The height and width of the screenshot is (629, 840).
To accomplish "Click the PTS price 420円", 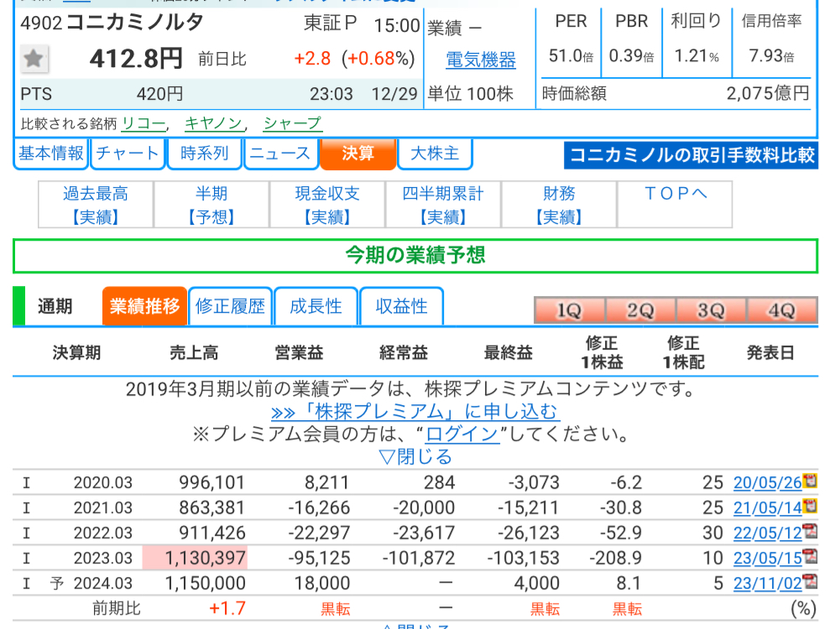I will pos(159,94).
